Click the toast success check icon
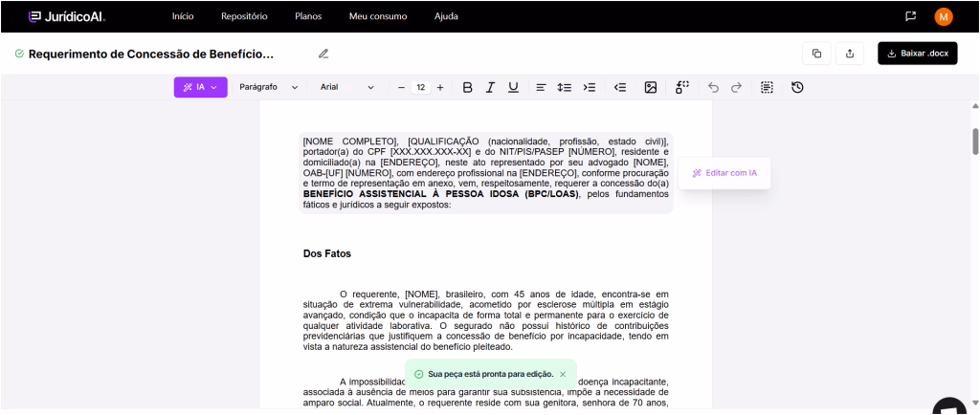This screenshot has height=415, width=980. click(418, 374)
